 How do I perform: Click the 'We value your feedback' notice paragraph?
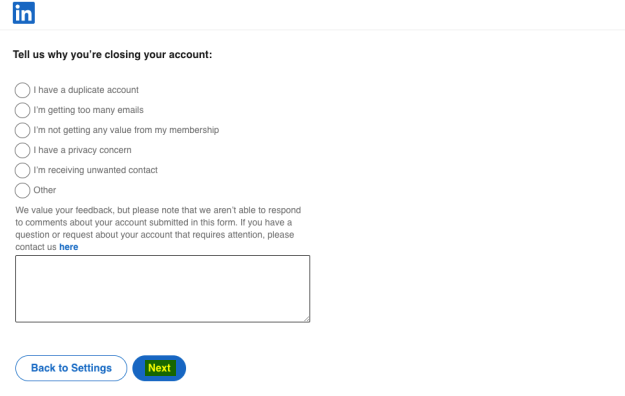[x=158, y=229]
